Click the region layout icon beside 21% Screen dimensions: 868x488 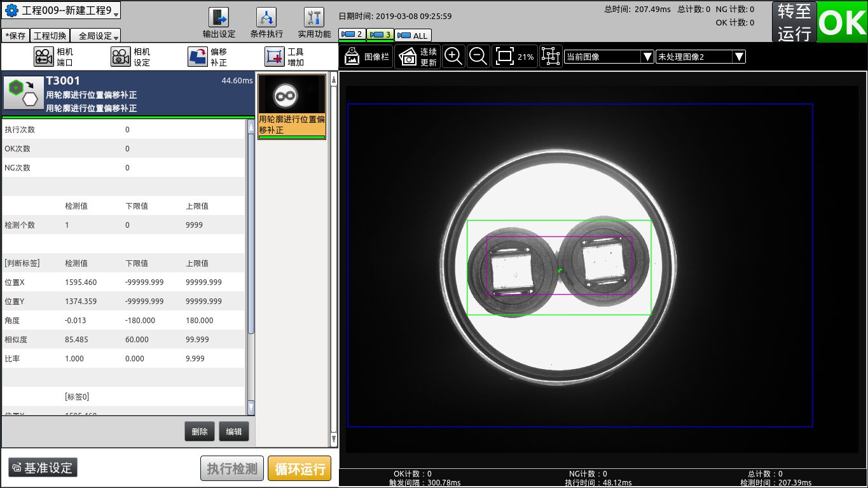click(x=551, y=57)
